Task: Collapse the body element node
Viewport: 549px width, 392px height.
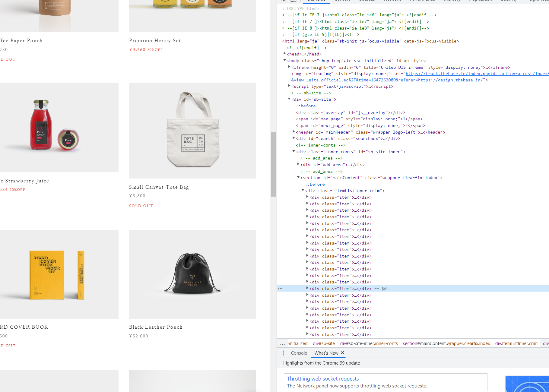Action: (x=284, y=60)
